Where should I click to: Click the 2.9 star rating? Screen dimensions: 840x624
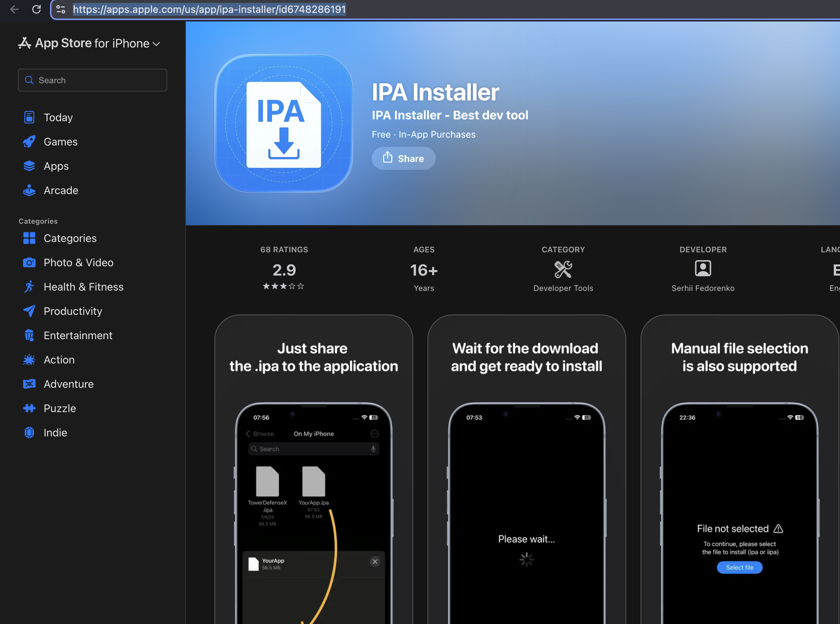click(x=284, y=271)
